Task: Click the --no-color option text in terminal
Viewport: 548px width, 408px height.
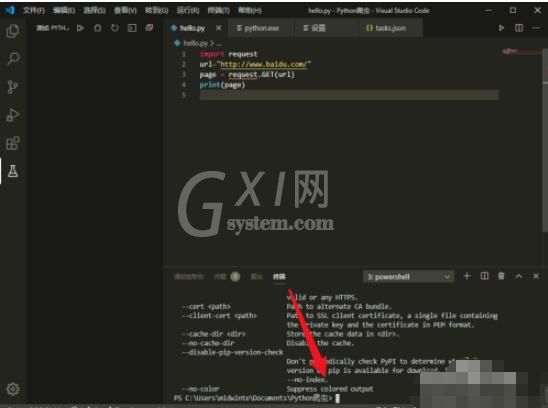Action: [200, 389]
